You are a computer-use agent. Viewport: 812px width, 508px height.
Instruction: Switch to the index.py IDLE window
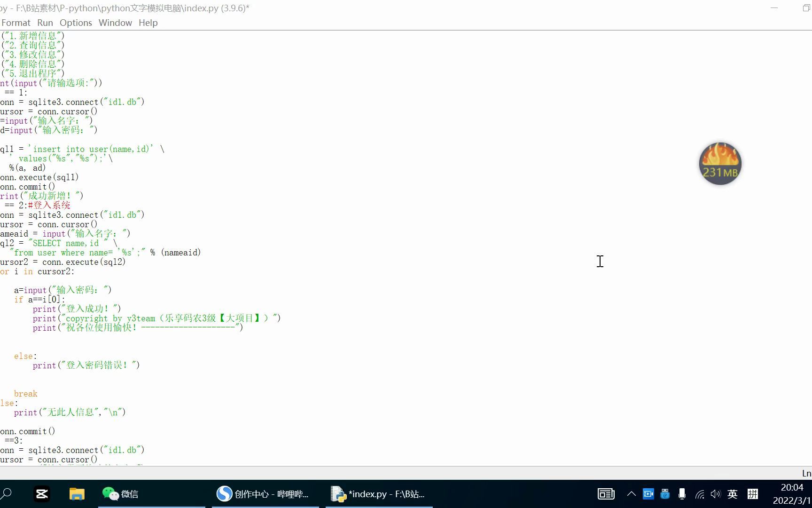tap(378, 494)
